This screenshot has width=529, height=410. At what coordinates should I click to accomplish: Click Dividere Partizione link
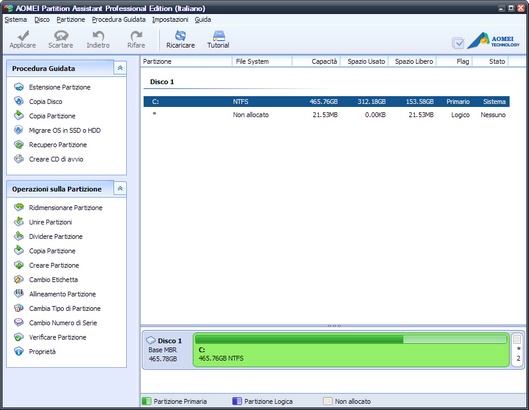click(x=56, y=236)
